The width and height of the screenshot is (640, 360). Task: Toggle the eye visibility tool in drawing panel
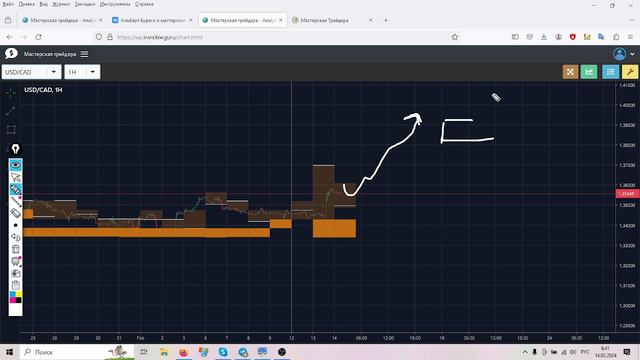click(x=16, y=165)
